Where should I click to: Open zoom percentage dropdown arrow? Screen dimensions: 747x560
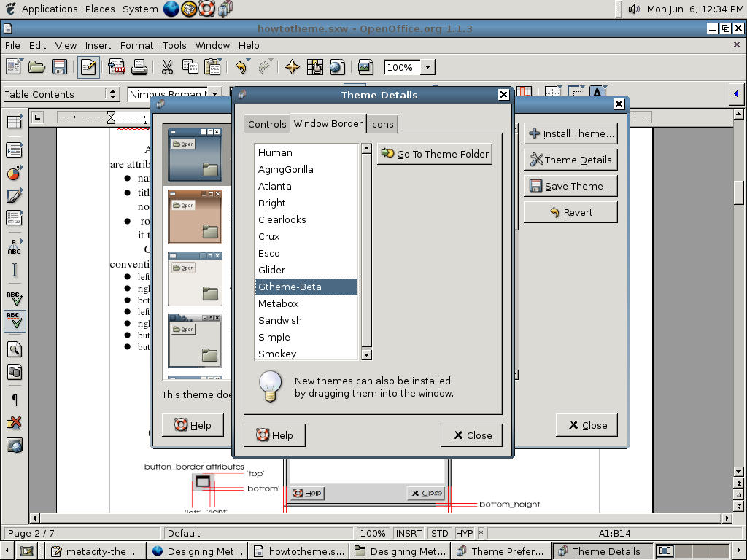click(427, 67)
